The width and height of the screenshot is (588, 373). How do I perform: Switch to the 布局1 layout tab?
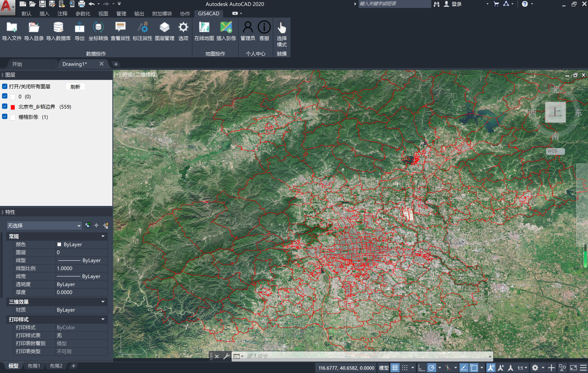pos(34,366)
